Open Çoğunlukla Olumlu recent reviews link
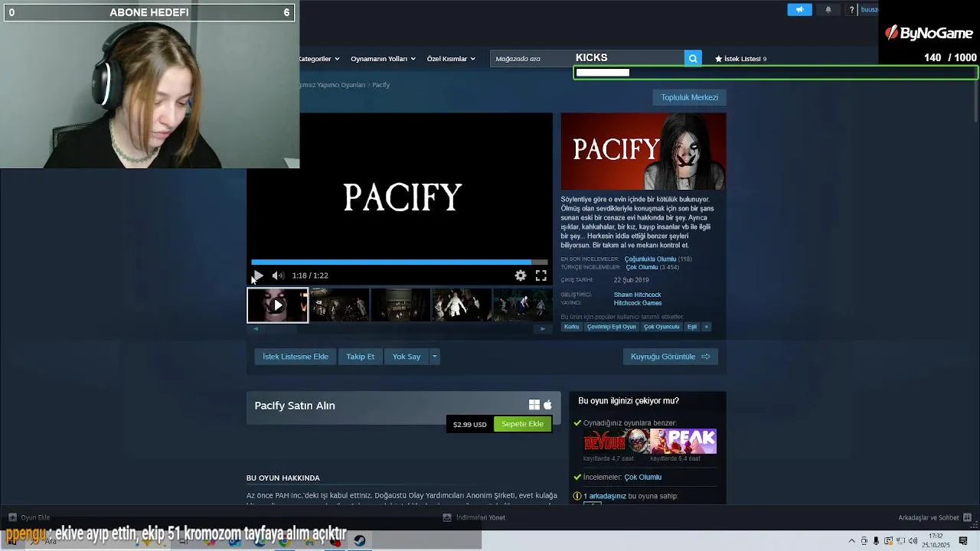This screenshot has height=551, width=980. coord(650,259)
